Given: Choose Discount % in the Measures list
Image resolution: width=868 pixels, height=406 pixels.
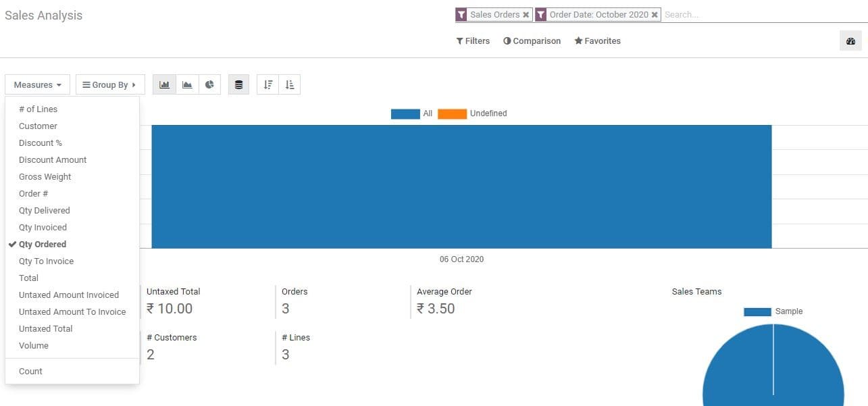Looking at the screenshot, I should click(x=40, y=143).
